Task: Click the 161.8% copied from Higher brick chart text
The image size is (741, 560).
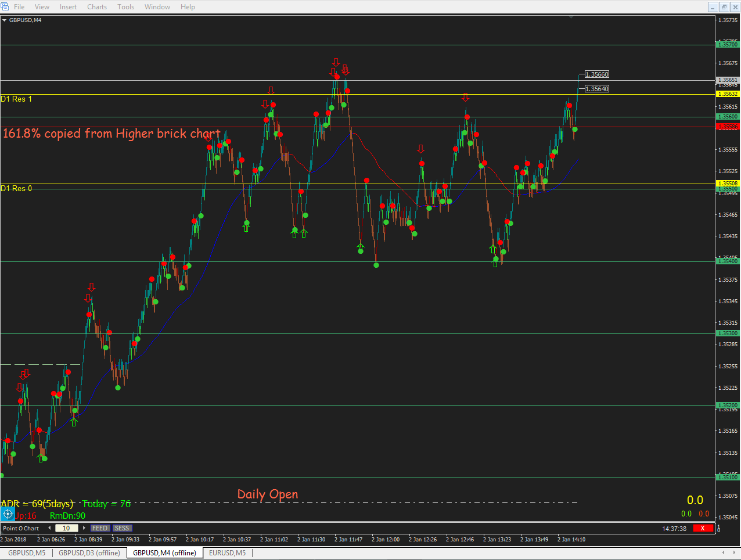Action: [111, 134]
